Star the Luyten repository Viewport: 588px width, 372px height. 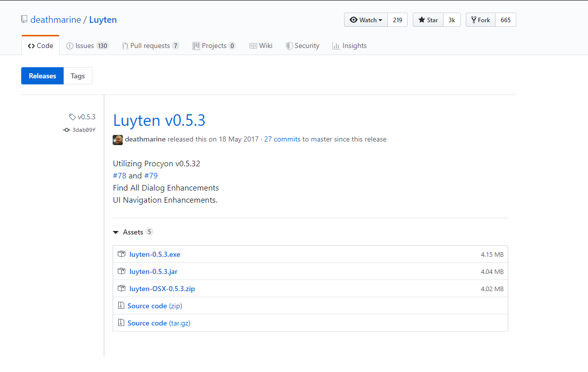(428, 20)
